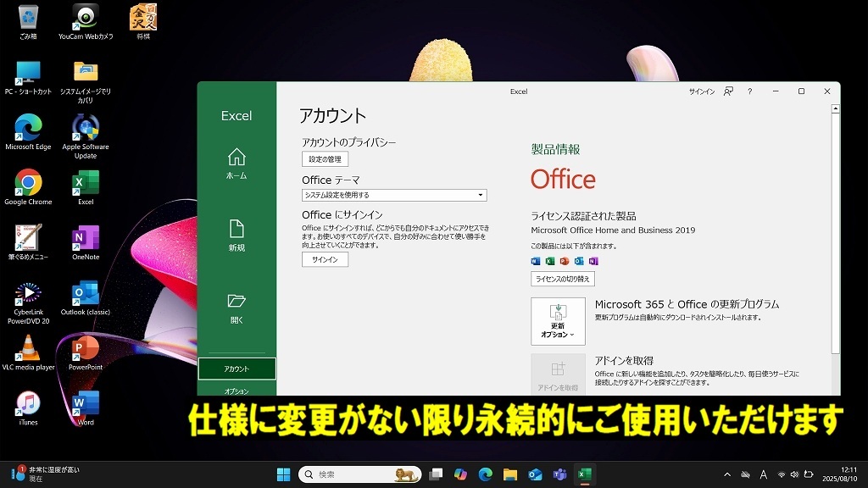Launch CyberLink PowerDVD 20
The height and width of the screenshot is (488, 868).
point(28,302)
